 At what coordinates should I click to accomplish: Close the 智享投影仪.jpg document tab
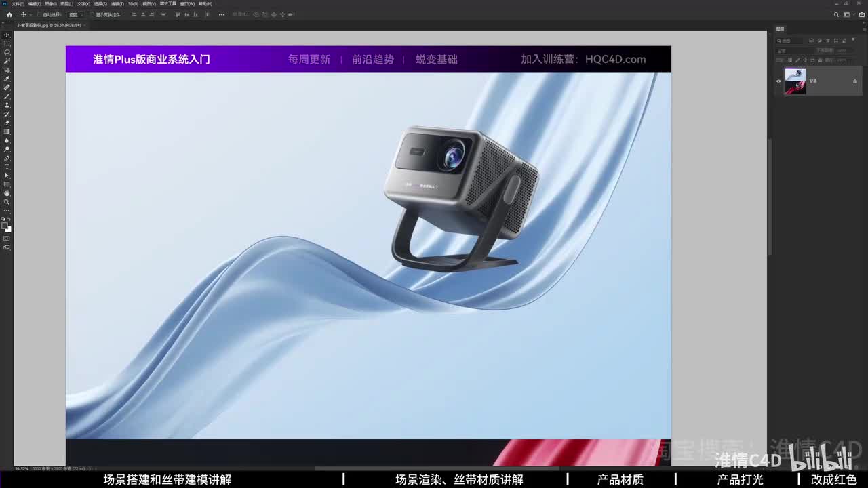[84, 25]
